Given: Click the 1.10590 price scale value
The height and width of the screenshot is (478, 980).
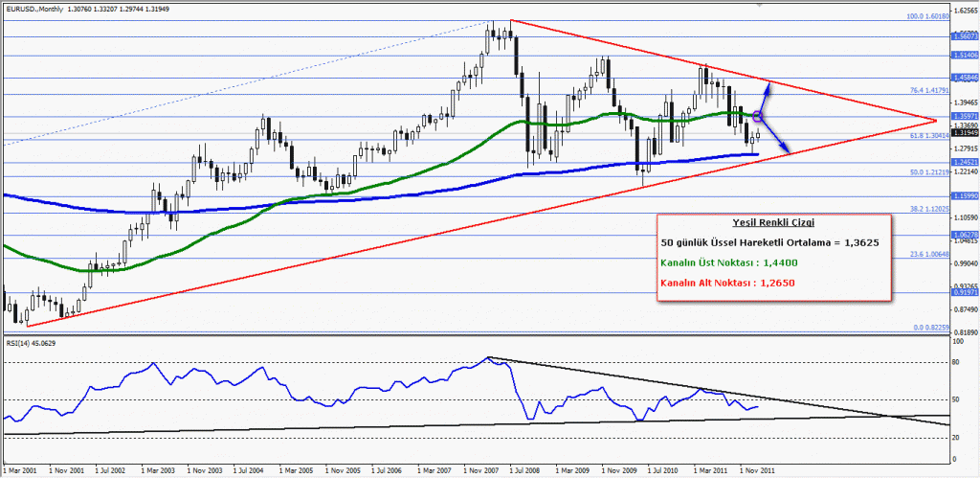Looking at the screenshot, I should 965,217.
